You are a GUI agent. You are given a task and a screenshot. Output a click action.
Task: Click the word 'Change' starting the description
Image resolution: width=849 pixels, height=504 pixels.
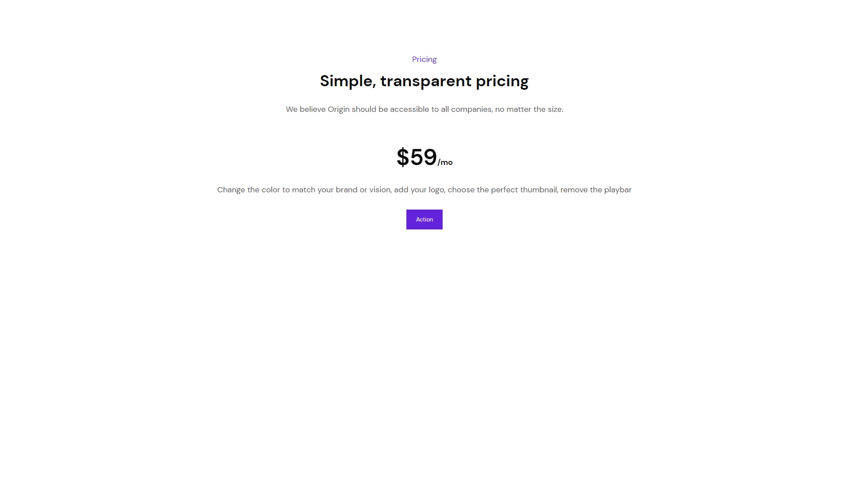click(231, 190)
